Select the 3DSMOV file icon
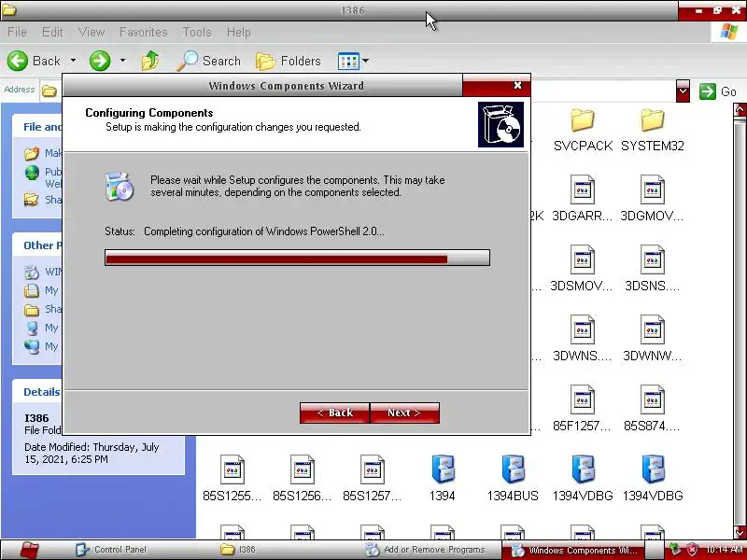The image size is (747, 560). click(x=582, y=259)
